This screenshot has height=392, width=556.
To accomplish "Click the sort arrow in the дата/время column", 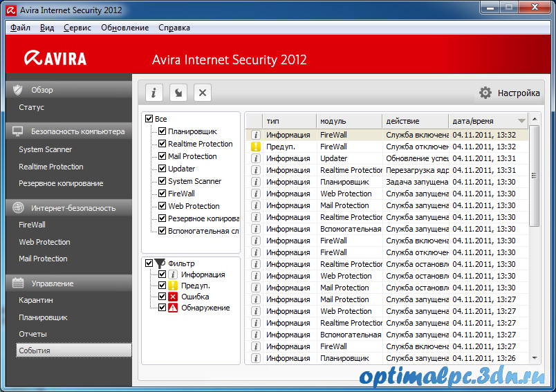I will [521, 121].
